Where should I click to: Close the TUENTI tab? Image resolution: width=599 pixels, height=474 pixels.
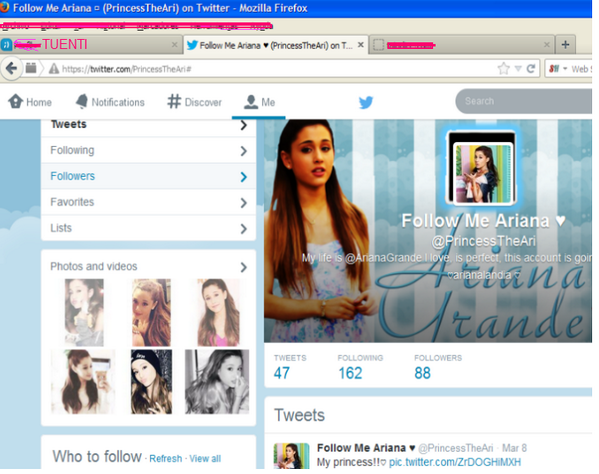[x=175, y=45]
